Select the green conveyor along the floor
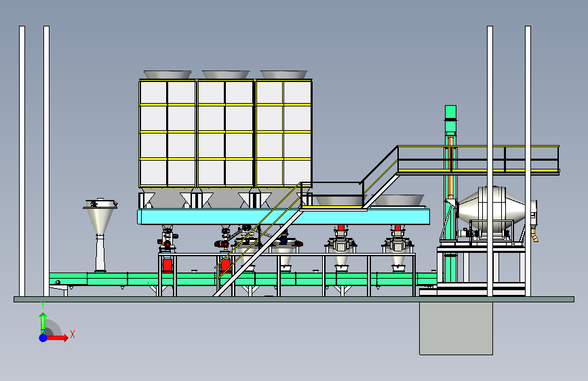The width and height of the screenshot is (588, 381). click(x=243, y=279)
